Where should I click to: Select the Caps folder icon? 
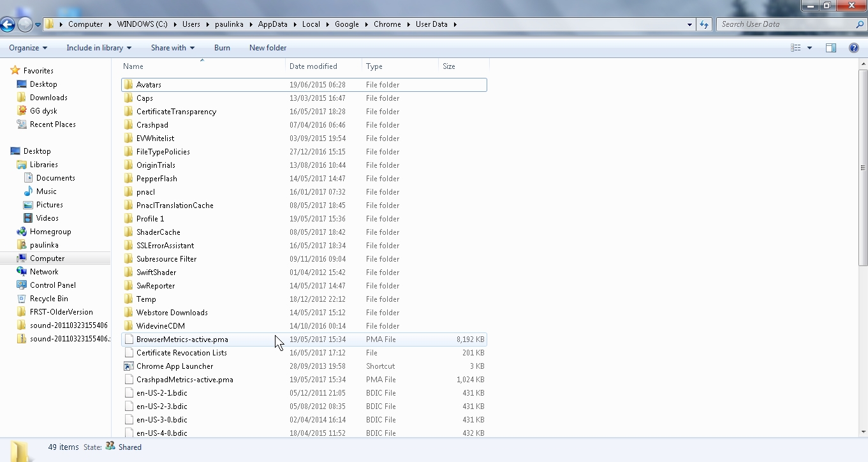point(128,98)
